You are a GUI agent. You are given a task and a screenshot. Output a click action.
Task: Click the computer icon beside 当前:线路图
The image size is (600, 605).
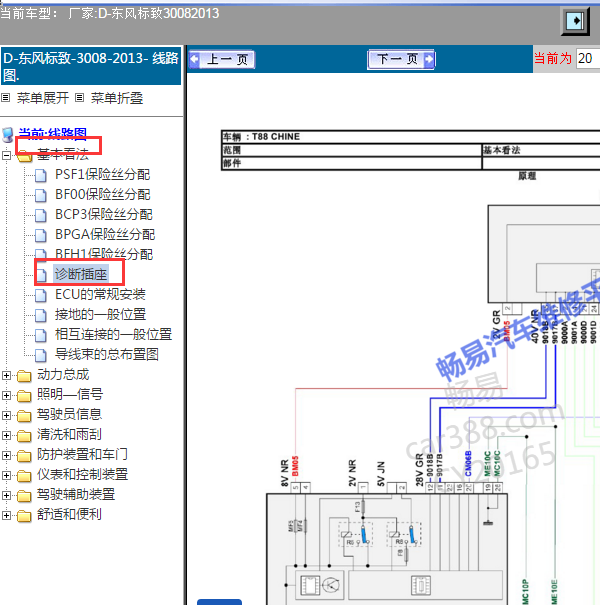[x=8, y=134]
